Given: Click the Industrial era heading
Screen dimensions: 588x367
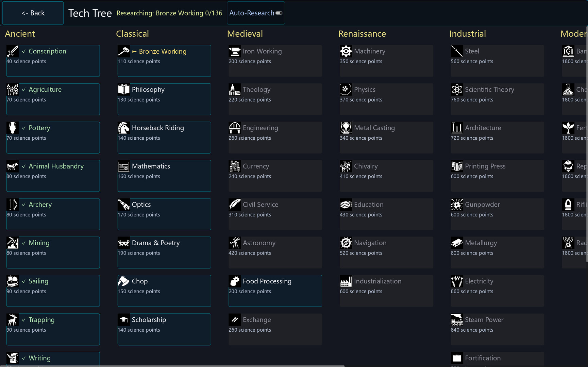Looking at the screenshot, I should click(467, 34).
